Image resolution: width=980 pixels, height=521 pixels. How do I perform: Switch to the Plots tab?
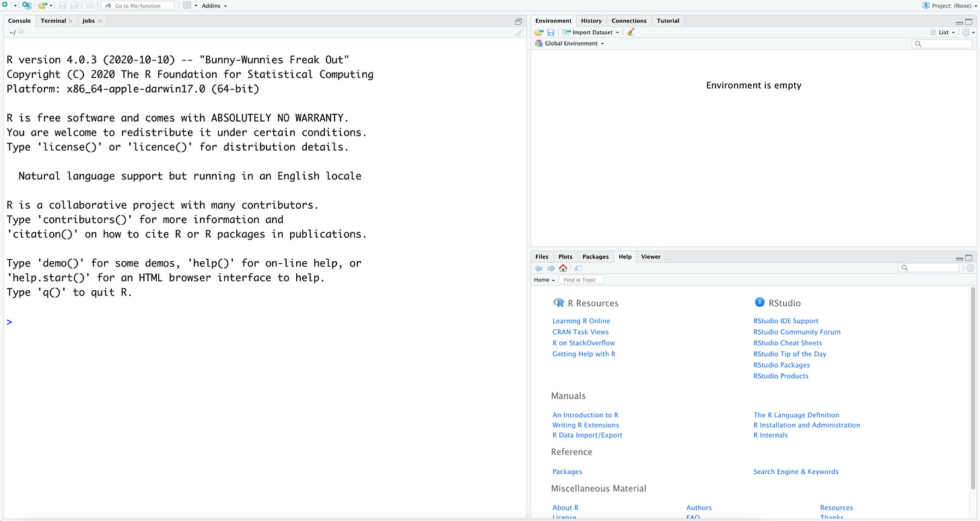565,256
